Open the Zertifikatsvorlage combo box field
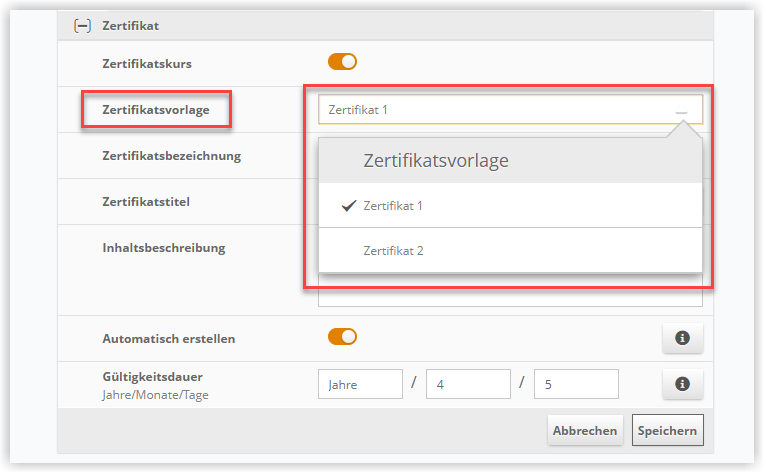 [495, 109]
